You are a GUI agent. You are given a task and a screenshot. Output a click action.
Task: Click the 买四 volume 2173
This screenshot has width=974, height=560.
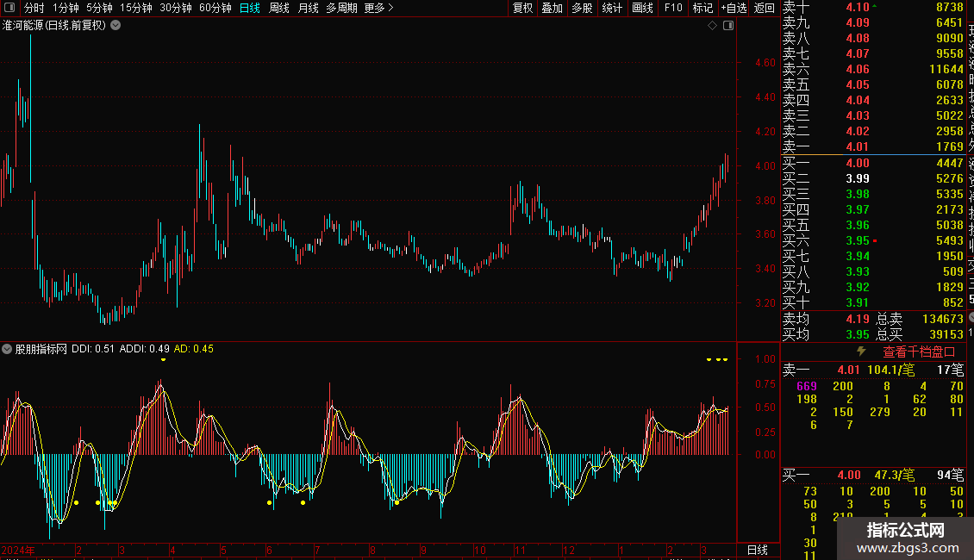point(949,209)
